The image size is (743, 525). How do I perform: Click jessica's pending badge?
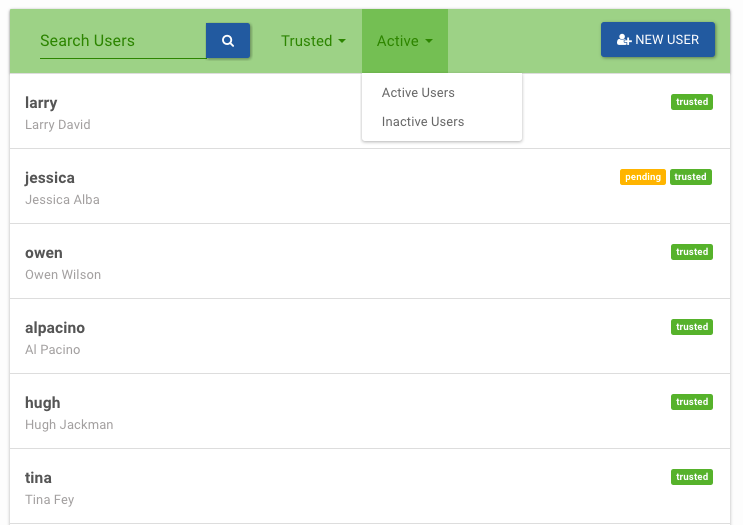pos(643,177)
